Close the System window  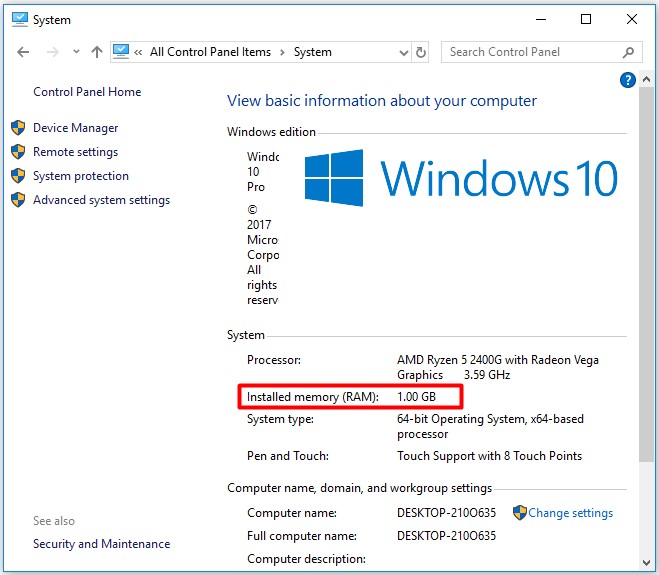[632, 19]
